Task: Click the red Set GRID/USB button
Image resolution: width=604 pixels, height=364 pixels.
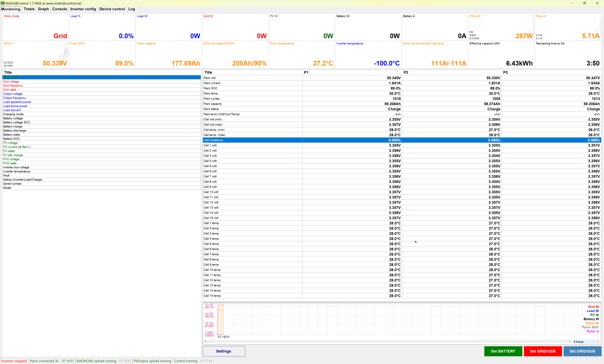Action: 542,351
